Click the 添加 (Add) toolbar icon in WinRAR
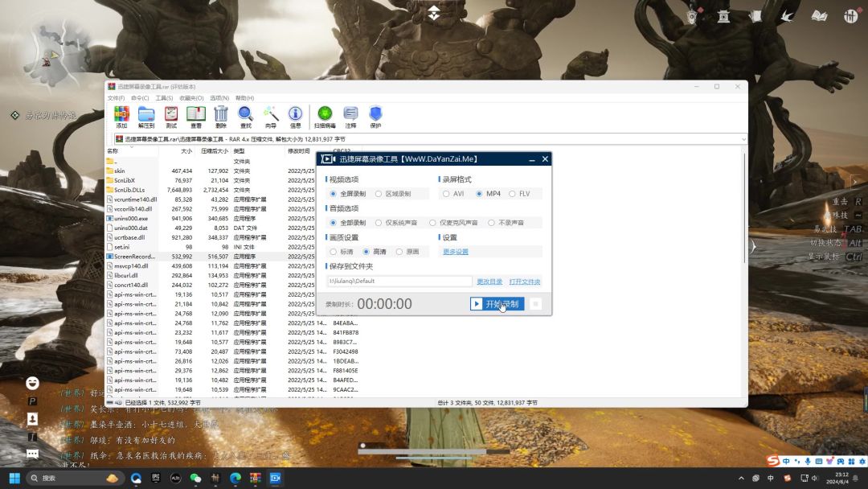The height and width of the screenshot is (489, 868). 121,117
